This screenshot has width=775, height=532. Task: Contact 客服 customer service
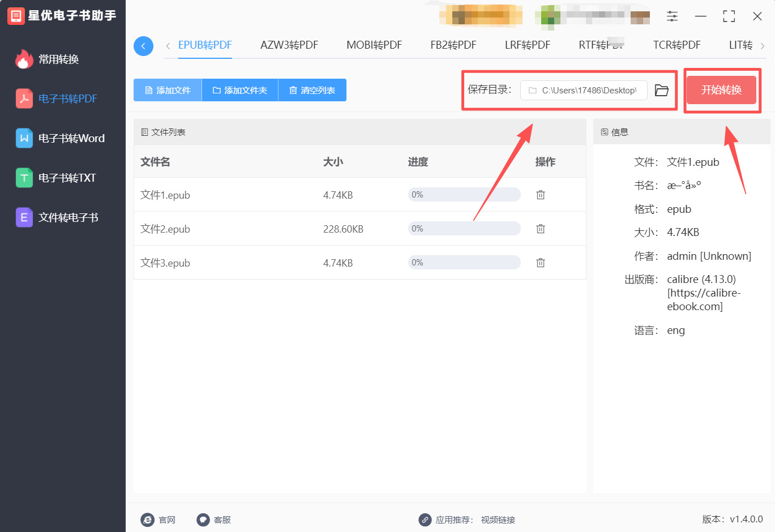[213, 520]
